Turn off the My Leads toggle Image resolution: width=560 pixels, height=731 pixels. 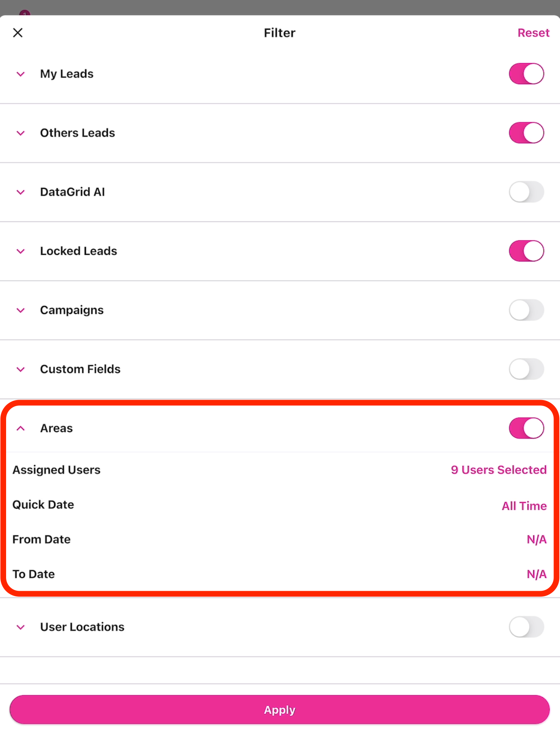pos(526,74)
